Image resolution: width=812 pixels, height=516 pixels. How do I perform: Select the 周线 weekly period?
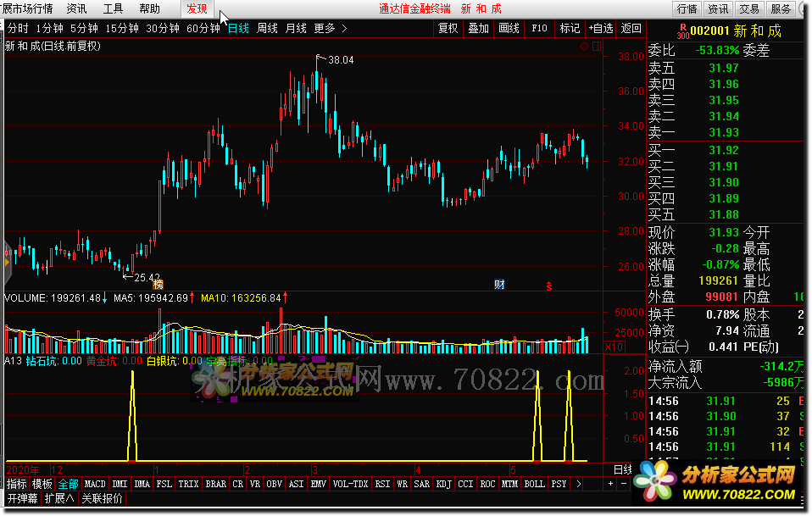267,29
